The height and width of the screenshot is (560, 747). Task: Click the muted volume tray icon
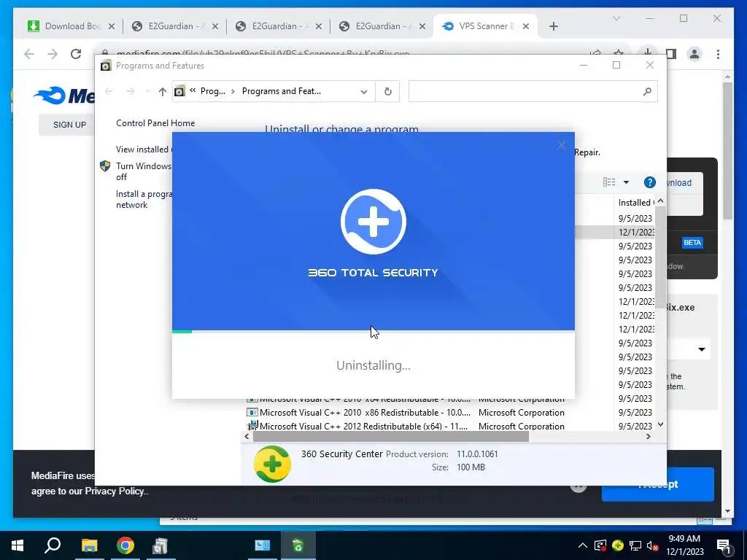click(653, 545)
